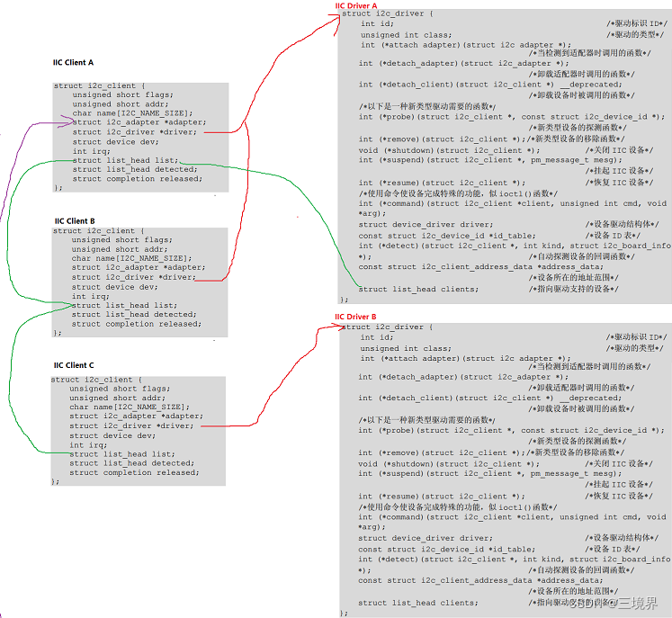The height and width of the screenshot is (618, 672).
Task: Click the "(*command)" line in IIC Driver B
Action: (x=513, y=517)
